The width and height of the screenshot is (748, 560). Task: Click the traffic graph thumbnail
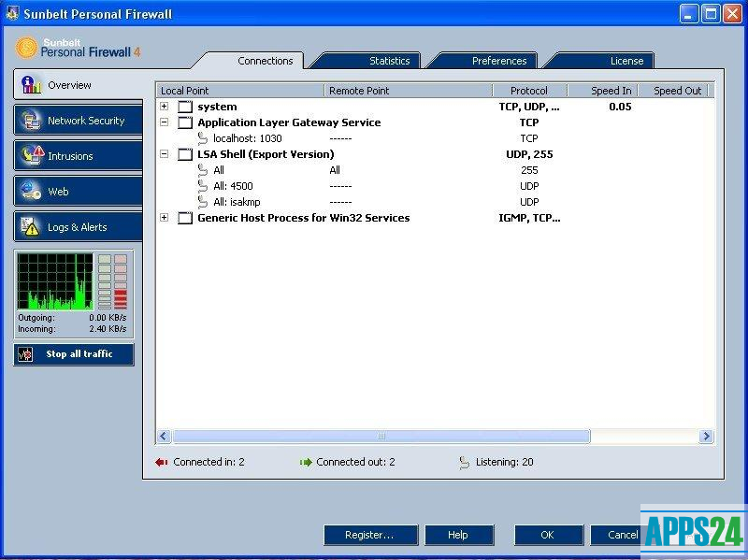point(55,281)
